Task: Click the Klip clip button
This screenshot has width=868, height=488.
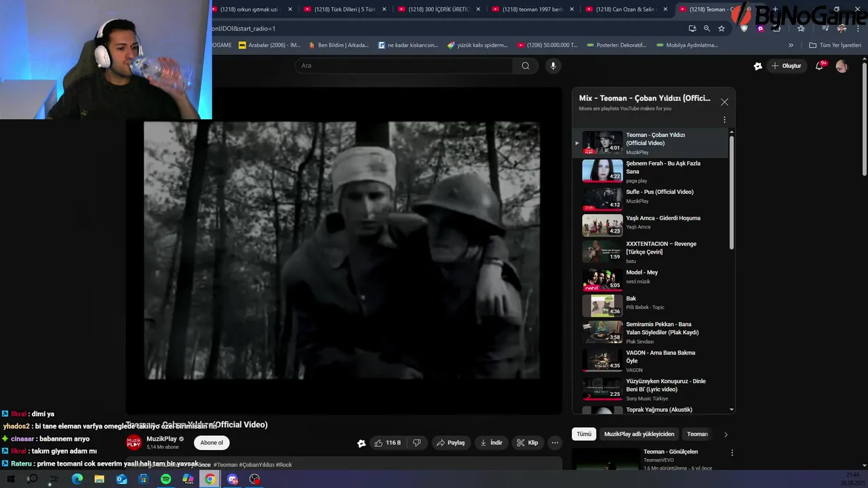Action: click(528, 443)
